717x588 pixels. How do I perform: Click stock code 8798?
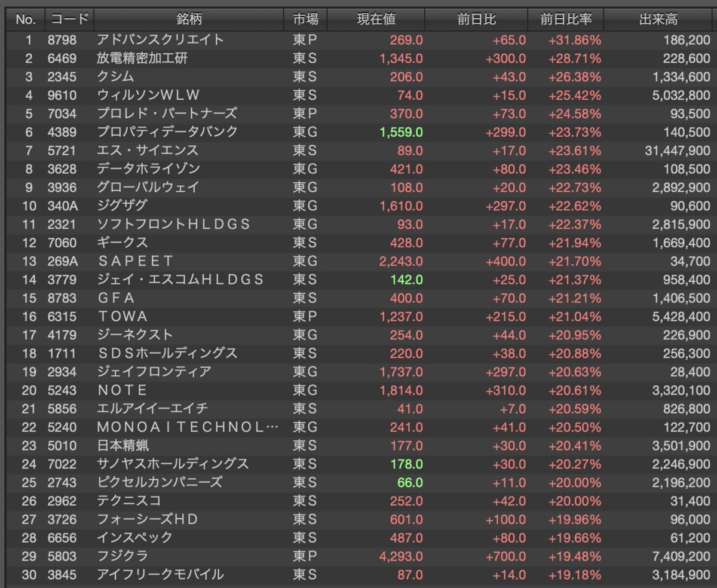tap(62, 40)
